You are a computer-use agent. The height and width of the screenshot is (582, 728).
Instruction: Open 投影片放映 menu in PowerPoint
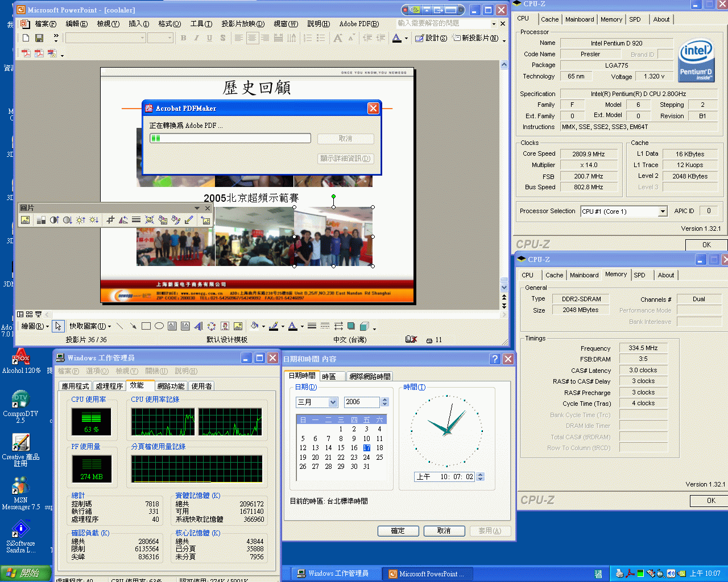pos(243,24)
